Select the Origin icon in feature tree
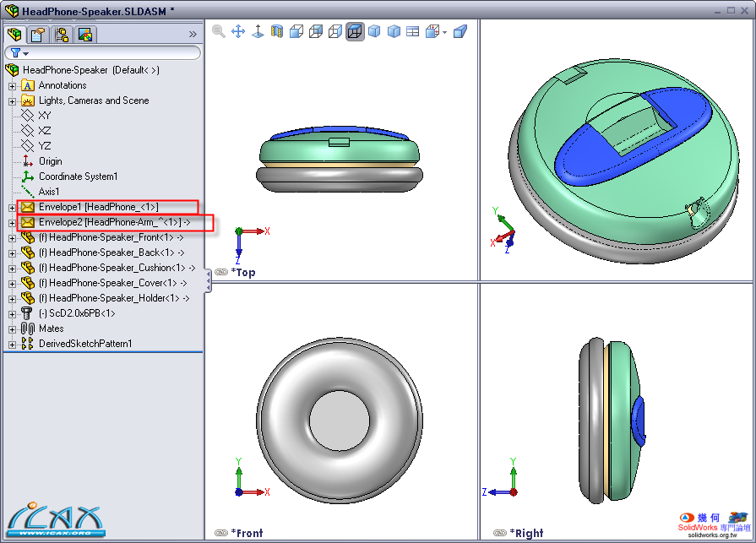 28,161
